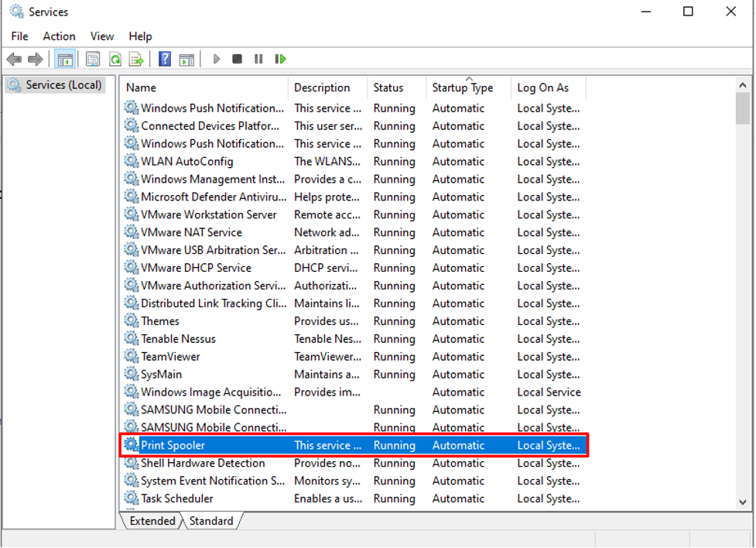The width and height of the screenshot is (756, 548).
Task: Select Connected Devices Platfor... service
Action: (x=354, y=126)
